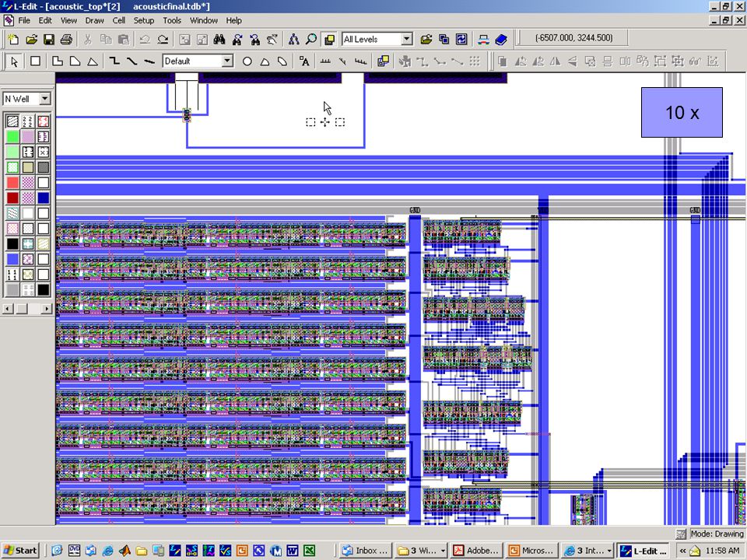This screenshot has width=747, height=560.
Task: Open the Help menu
Action: click(x=233, y=20)
